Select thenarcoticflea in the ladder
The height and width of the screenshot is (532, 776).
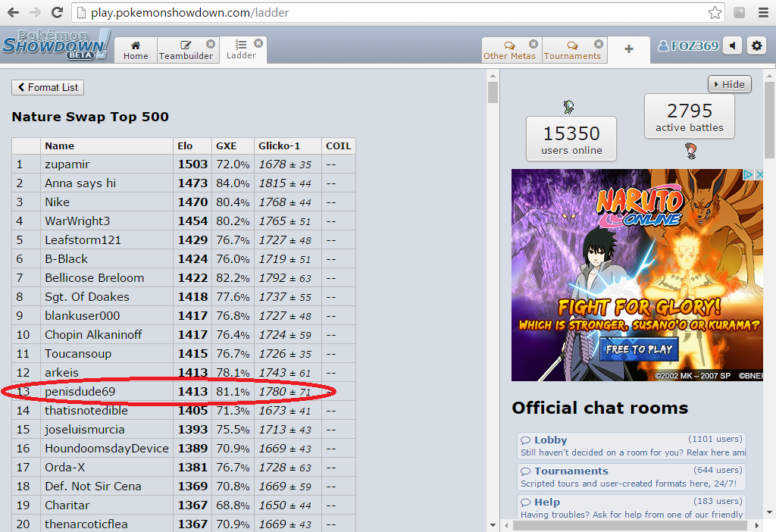pos(86,524)
